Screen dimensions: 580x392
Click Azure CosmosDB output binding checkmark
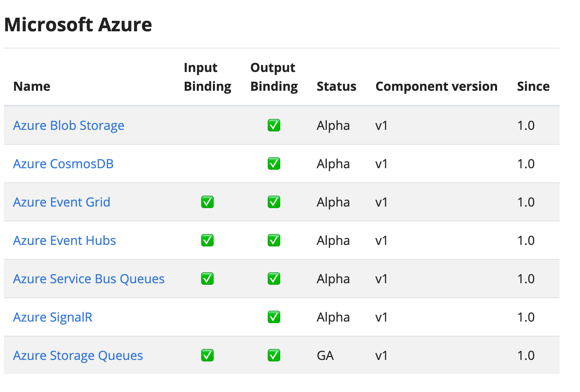click(274, 164)
